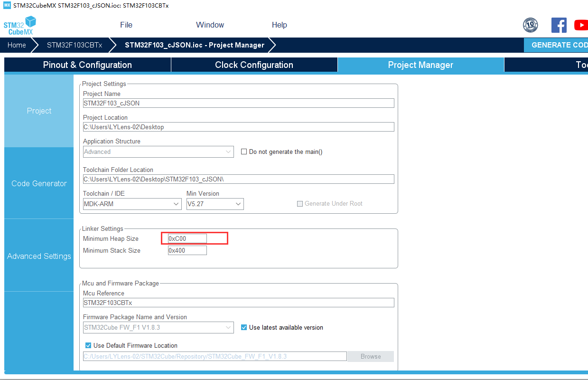Toggle the Generate Under Root checkbox
Viewport: 588px width, 380px height.
[299, 204]
